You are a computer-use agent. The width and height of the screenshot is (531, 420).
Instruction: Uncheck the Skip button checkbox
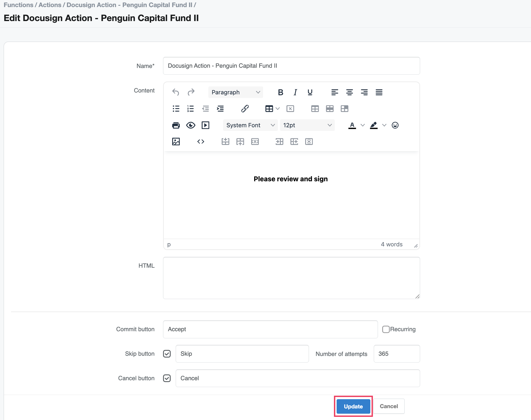[167, 354]
